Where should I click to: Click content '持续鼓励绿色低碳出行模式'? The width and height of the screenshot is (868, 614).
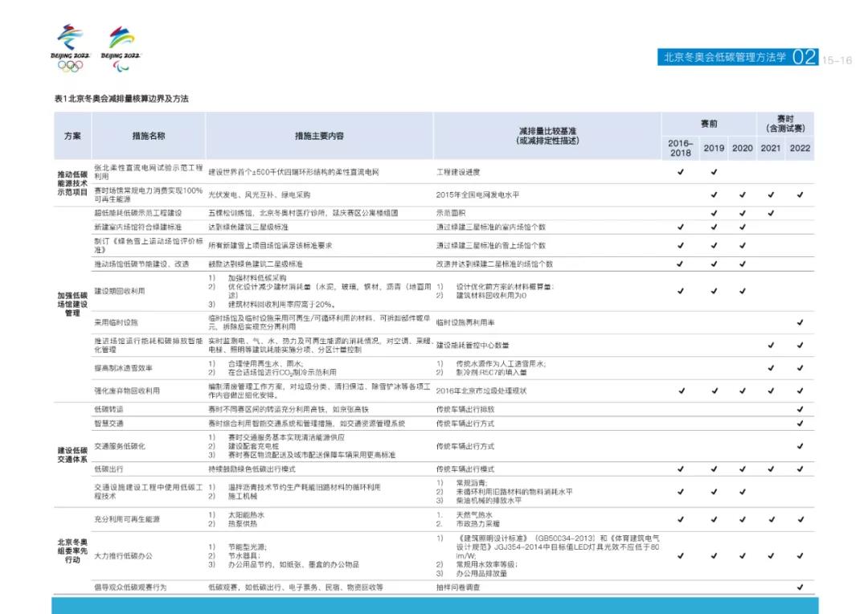pyautogui.click(x=252, y=469)
